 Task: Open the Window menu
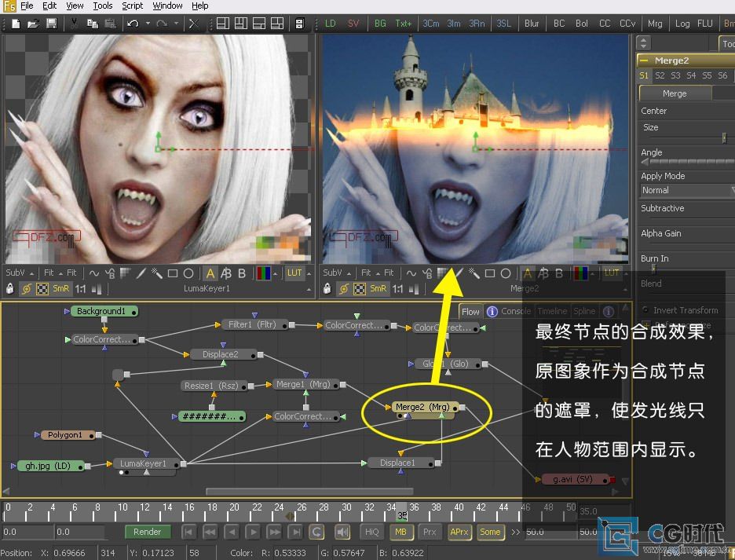[167, 5]
